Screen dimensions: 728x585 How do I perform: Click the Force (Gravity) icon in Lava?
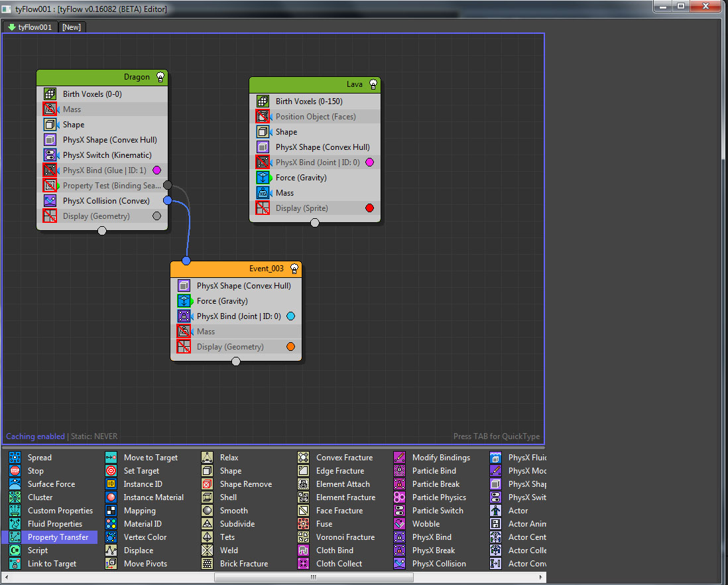(263, 177)
